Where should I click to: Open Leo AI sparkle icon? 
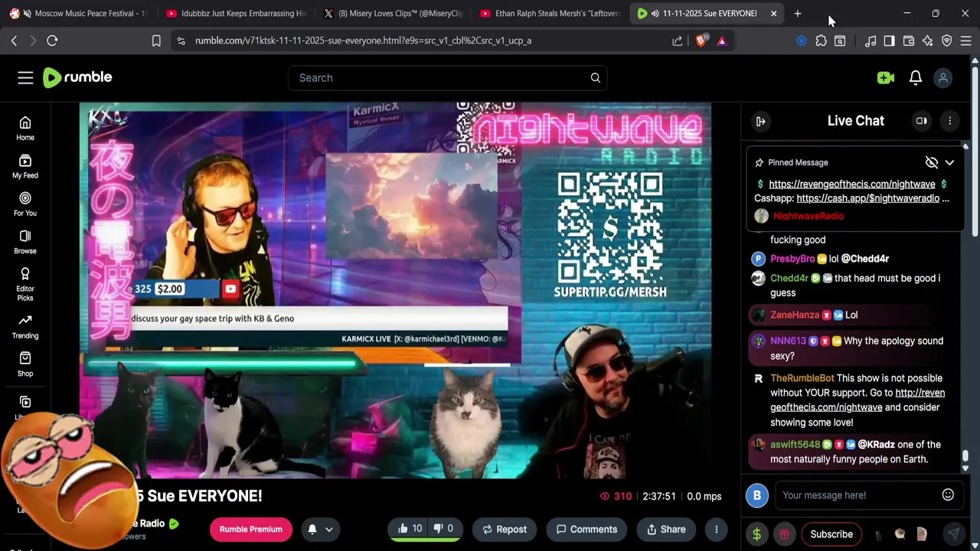927,41
